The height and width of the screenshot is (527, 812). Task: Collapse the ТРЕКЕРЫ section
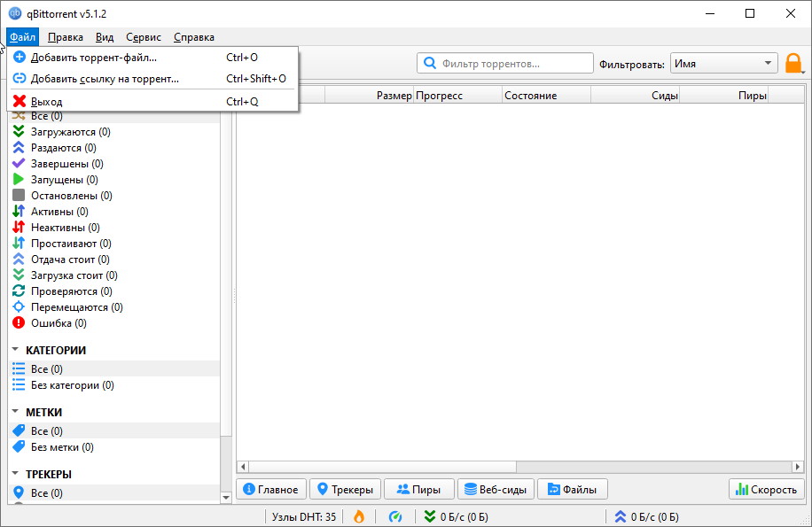pyautogui.click(x=15, y=474)
